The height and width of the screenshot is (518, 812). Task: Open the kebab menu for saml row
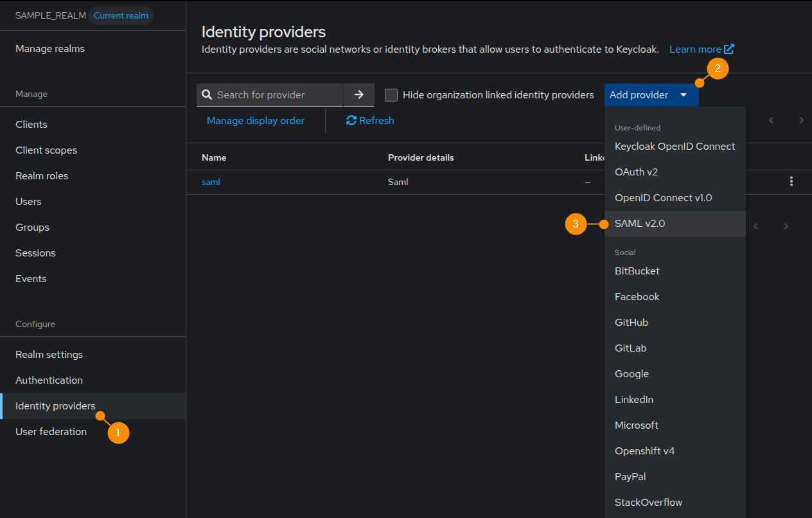point(791,182)
